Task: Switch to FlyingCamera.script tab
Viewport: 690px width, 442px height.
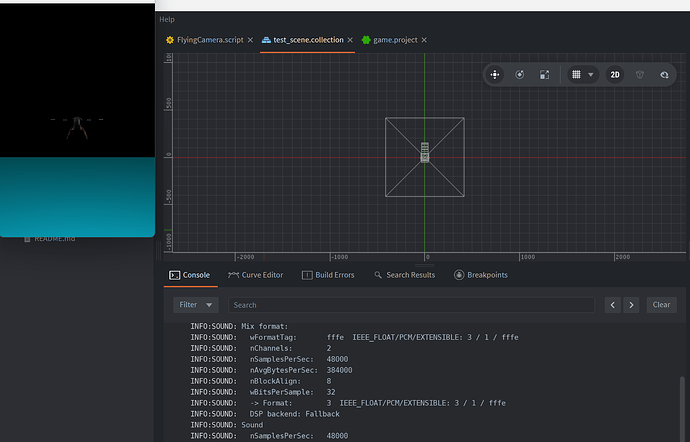Action: coord(209,40)
